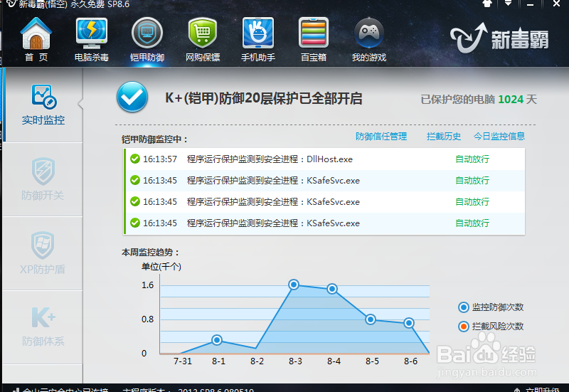Click the 8-6 chart data point
This screenshot has height=392, width=569.
click(409, 323)
